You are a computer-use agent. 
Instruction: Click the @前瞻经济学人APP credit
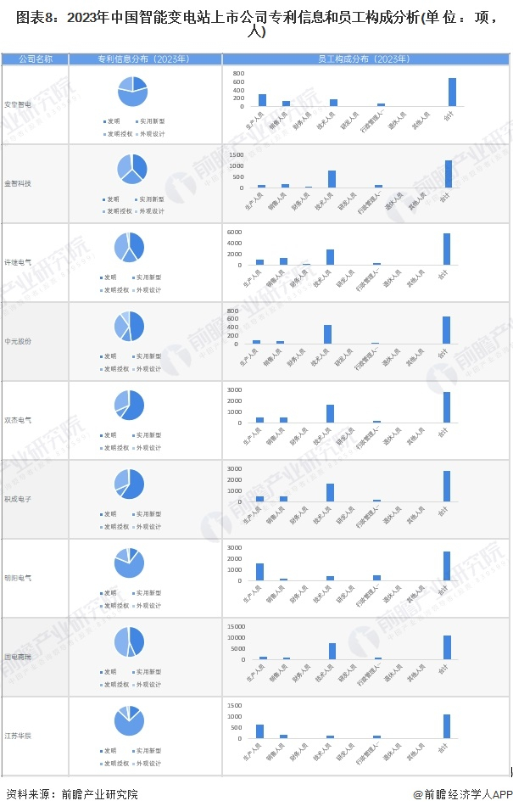(x=463, y=795)
